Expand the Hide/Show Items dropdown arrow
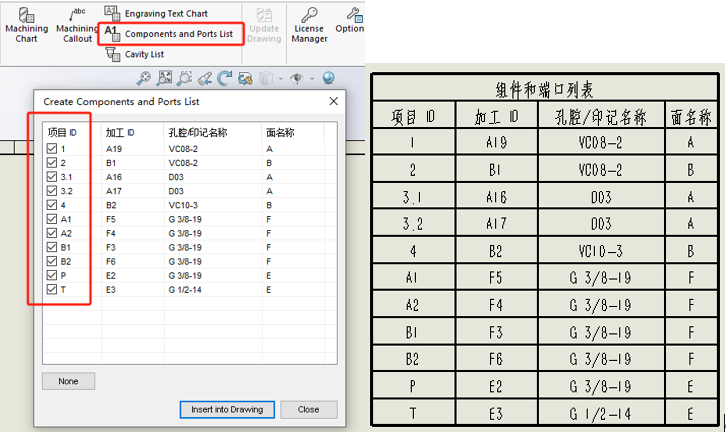726x432 pixels. click(x=312, y=79)
